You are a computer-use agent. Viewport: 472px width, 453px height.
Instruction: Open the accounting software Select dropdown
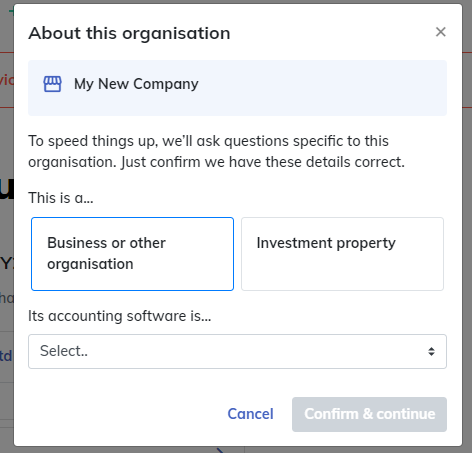coord(237,351)
